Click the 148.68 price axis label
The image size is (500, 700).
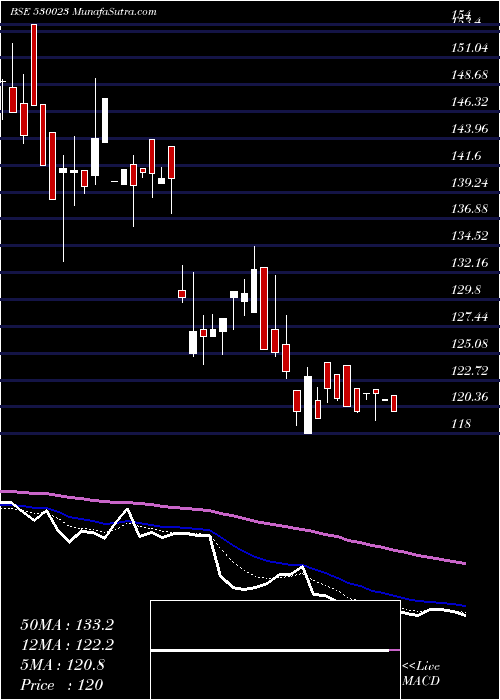(x=470, y=75)
